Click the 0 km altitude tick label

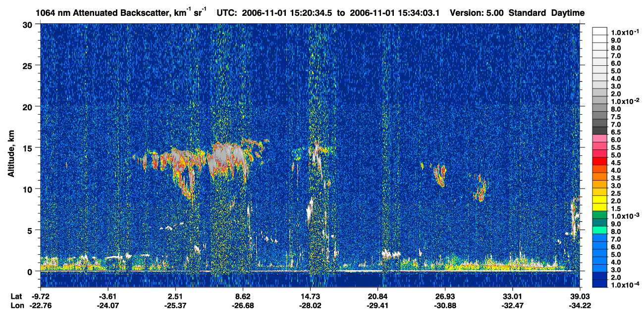[x=31, y=271]
